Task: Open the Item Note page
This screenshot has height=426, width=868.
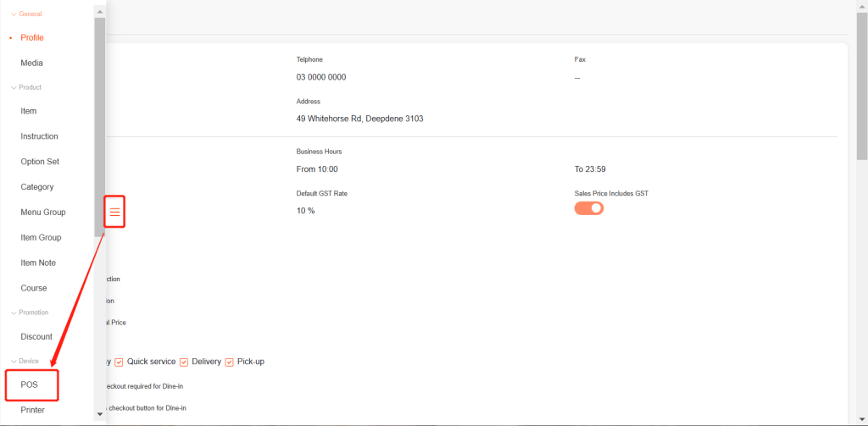Action: click(x=38, y=263)
